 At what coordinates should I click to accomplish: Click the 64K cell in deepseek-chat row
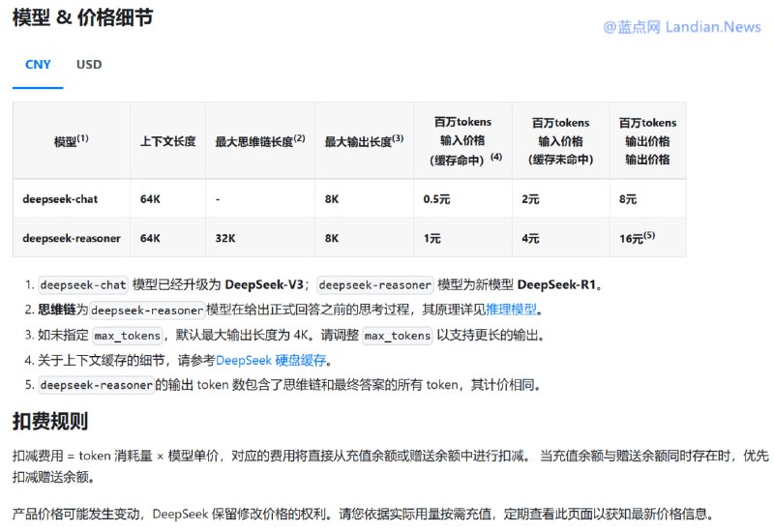(x=167, y=199)
